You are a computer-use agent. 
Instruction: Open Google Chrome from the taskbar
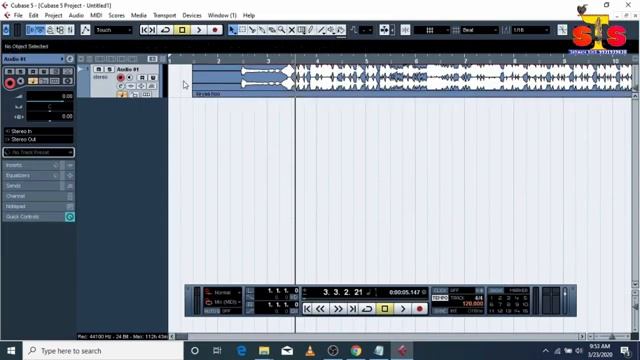[x=356, y=351]
